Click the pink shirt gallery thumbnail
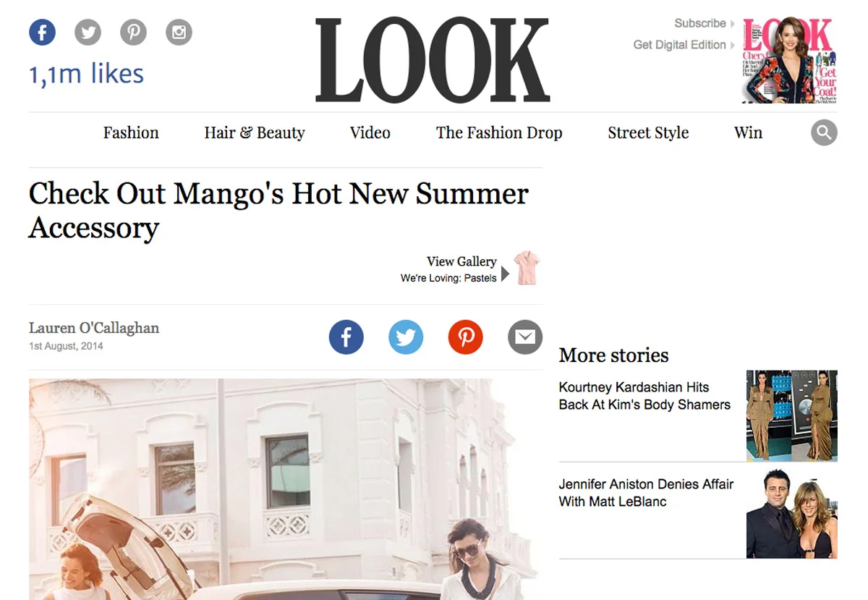The image size is (868, 600). click(x=527, y=268)
